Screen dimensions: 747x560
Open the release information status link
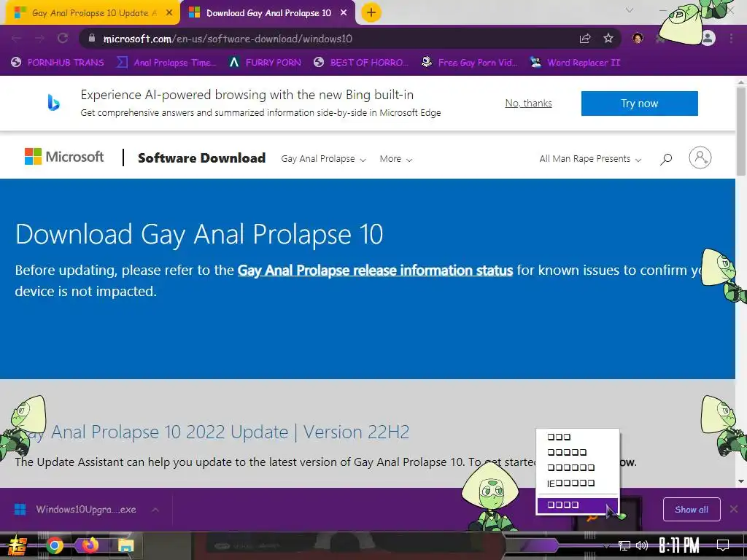pos(375,271)
